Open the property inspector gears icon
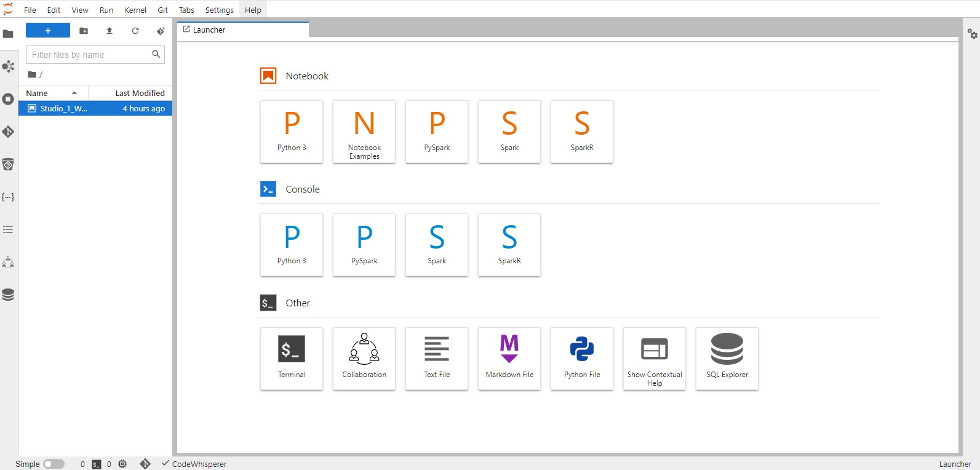This screenshot has width=980, height=470. point(972,34)
